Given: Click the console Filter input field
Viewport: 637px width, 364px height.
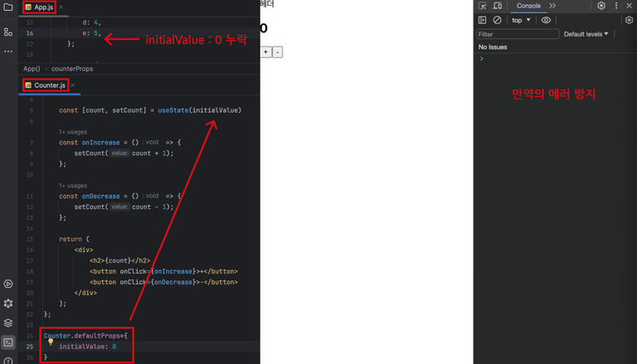Looking at the screenshot, I should pyautogui.click(x=518, y=34).
